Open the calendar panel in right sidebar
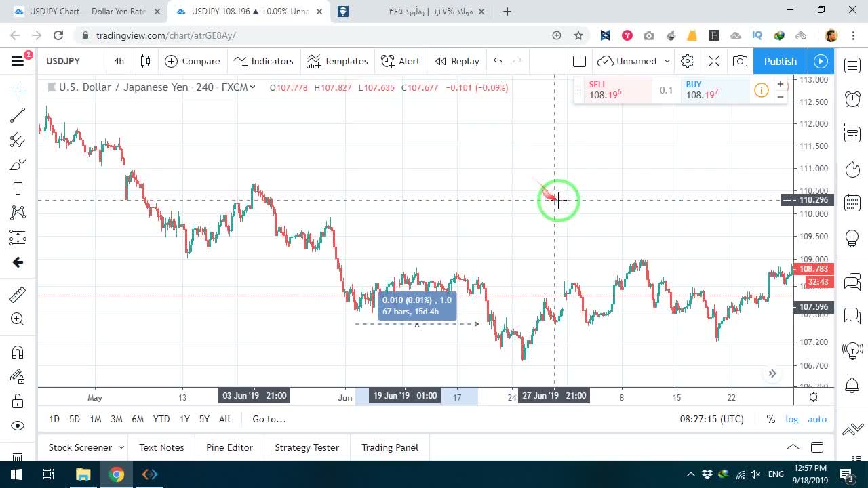Image resolution: width=868 pixels, height=488 pixels. 852,202
